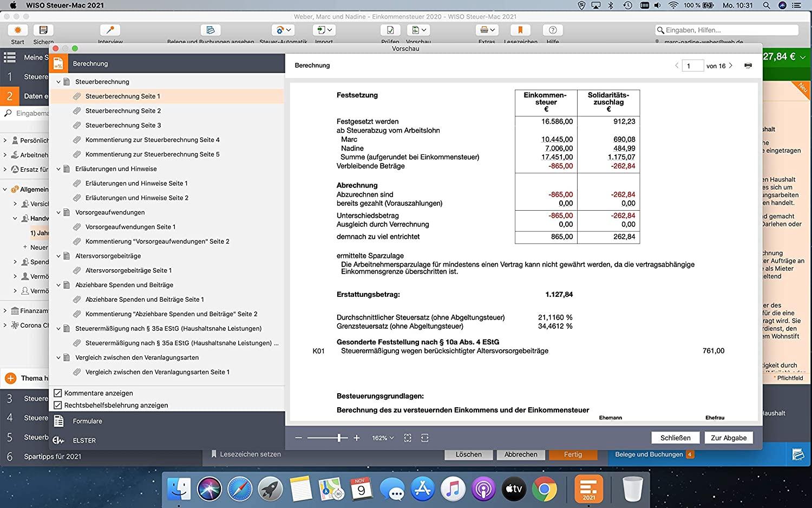The height and width of the screenshot is (508, 812).
Task: Click the search field Eingaben, Hilfen
Action: 726,30
